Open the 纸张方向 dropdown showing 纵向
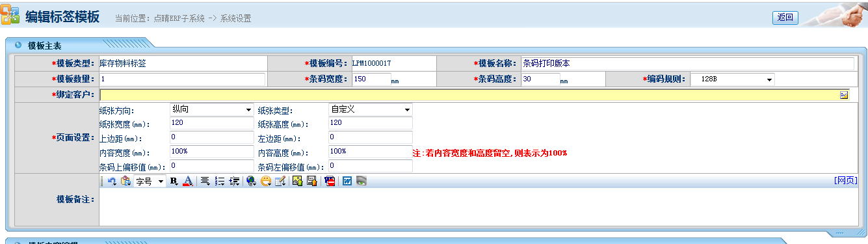868x244 pixels. point(211,110)
